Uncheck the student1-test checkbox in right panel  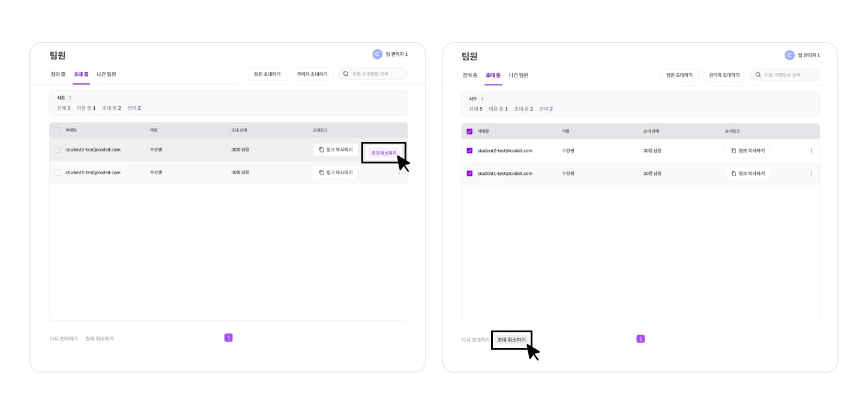pos(469,173)
